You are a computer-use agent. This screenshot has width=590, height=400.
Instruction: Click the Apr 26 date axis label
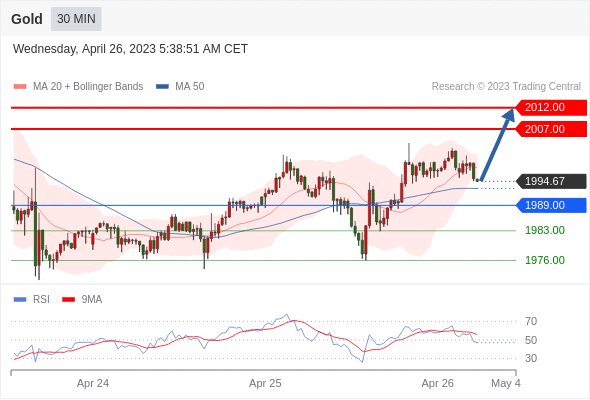point(438,383)
